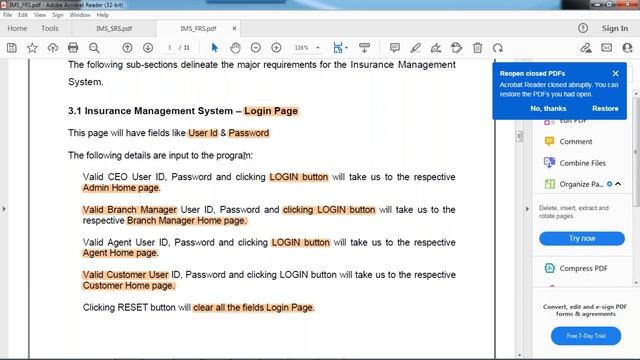
Task: Zoom out with the minus icon
Action: click(256, 48)
